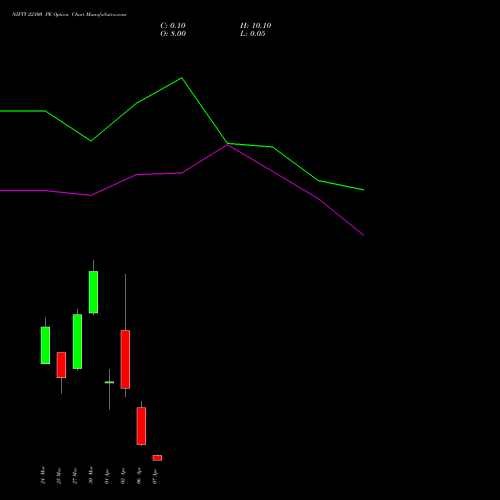The width and height of the screenshot is (500, 500).
Task: Select the close value "C: 0.10"
Action: tap(173, 26)
